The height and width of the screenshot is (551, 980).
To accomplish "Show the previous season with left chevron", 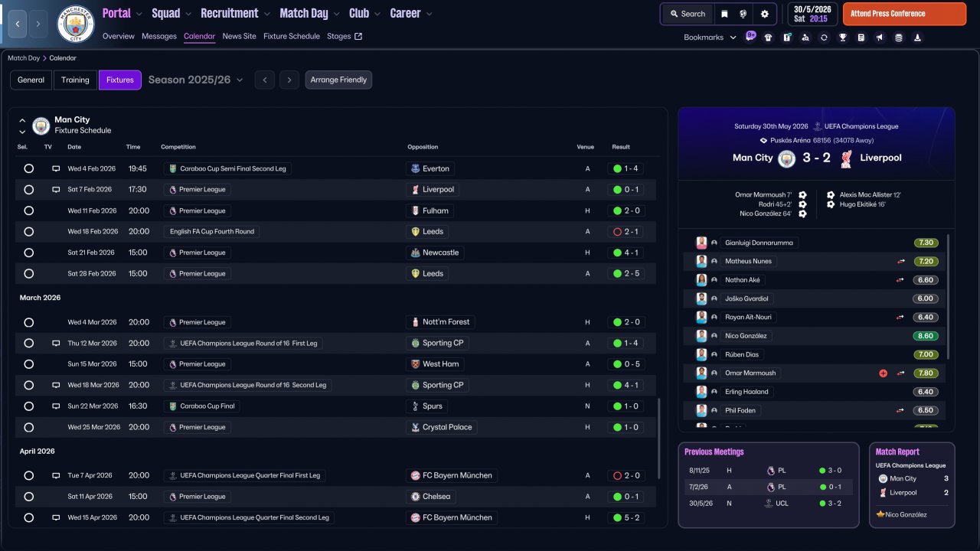I will [x=264, y=80].
